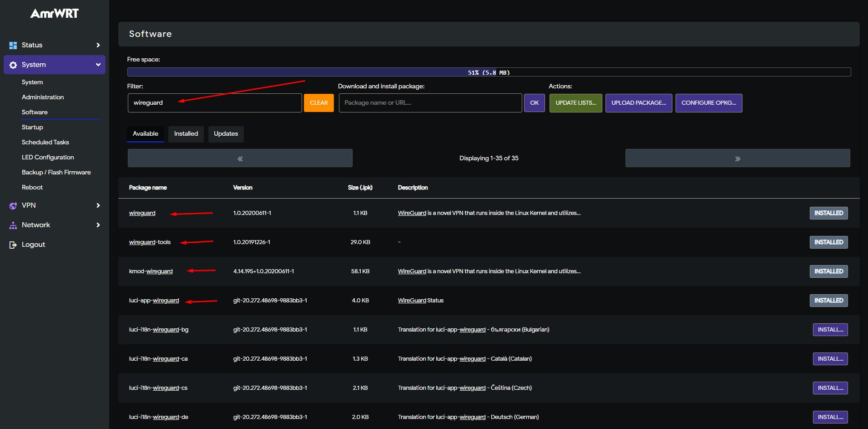The height and width of the screenshot is (429, 868).
Task: Click the luci-i18n-wireguard-de package name
Action: (158, 417)
